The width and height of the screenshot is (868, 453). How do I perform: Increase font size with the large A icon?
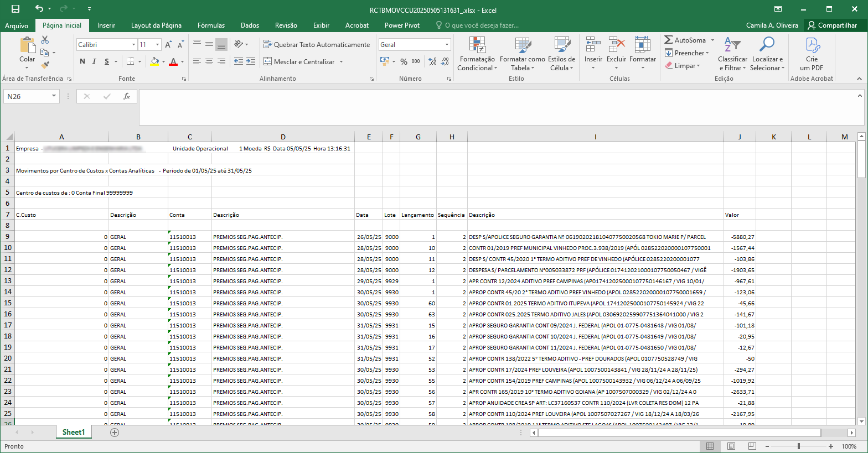[168, 44]
